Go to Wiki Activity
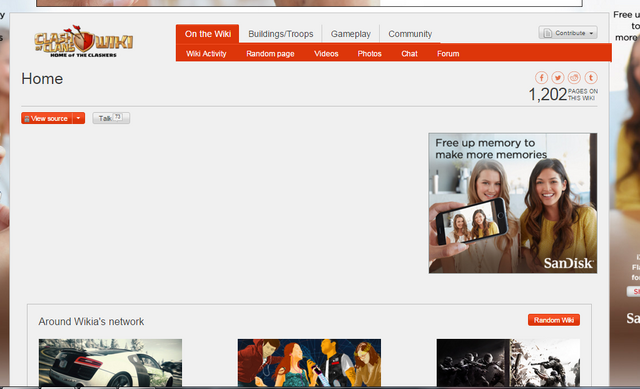The height and width of the screenshot is (389, 640). pos(206,53)
